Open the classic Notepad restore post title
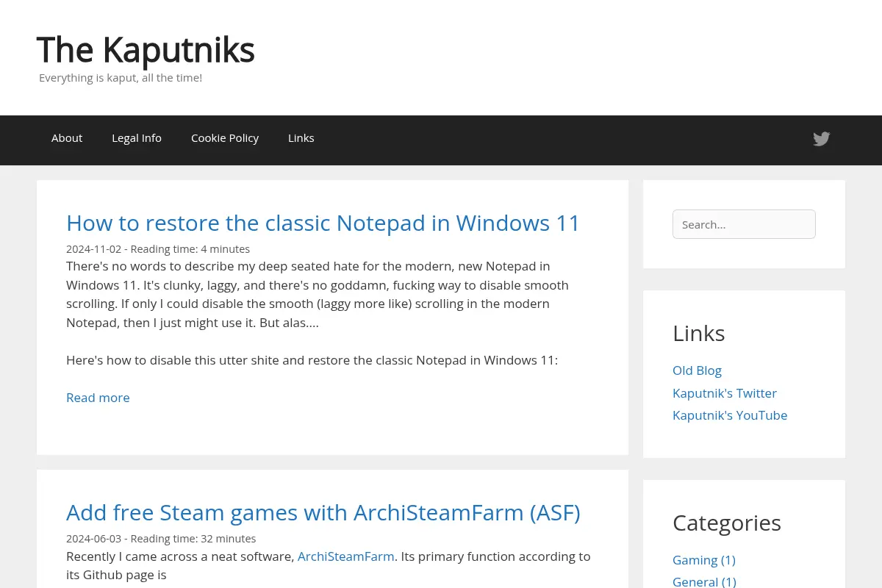 tap(323, 223)
